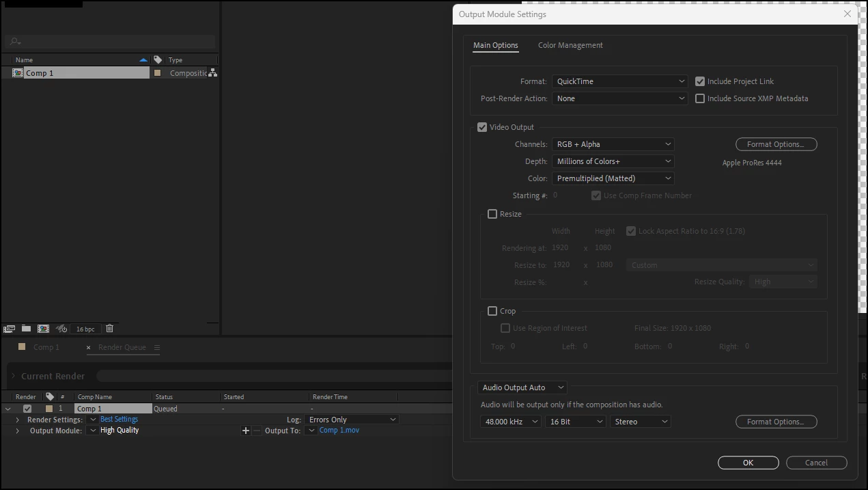Open the Format QuickTime dropdown
This screenshot has height=490, width=868.
[619, 81]
